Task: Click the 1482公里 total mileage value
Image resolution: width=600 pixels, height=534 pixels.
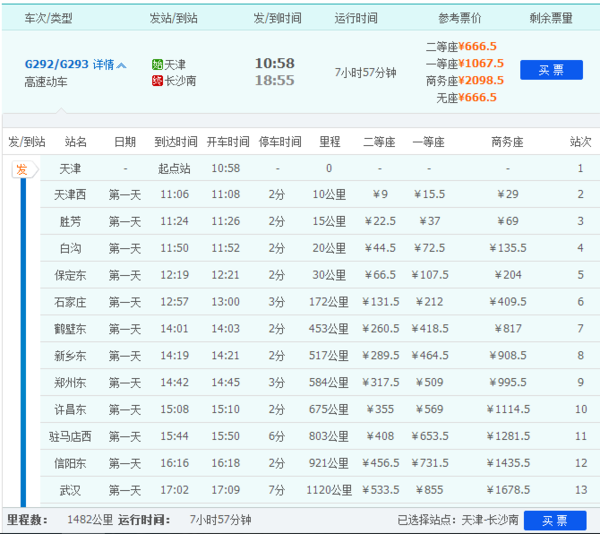Action: pyautogui.click(x=90, y=520)
